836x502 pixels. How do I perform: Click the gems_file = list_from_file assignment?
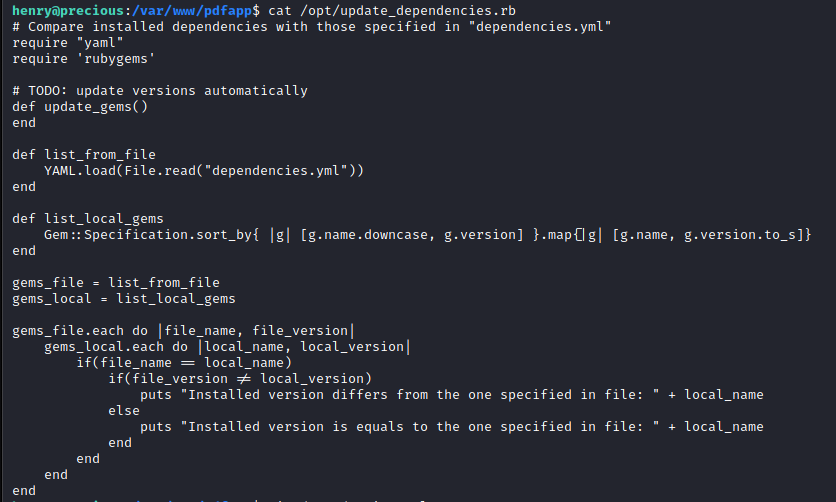(116, 282)
